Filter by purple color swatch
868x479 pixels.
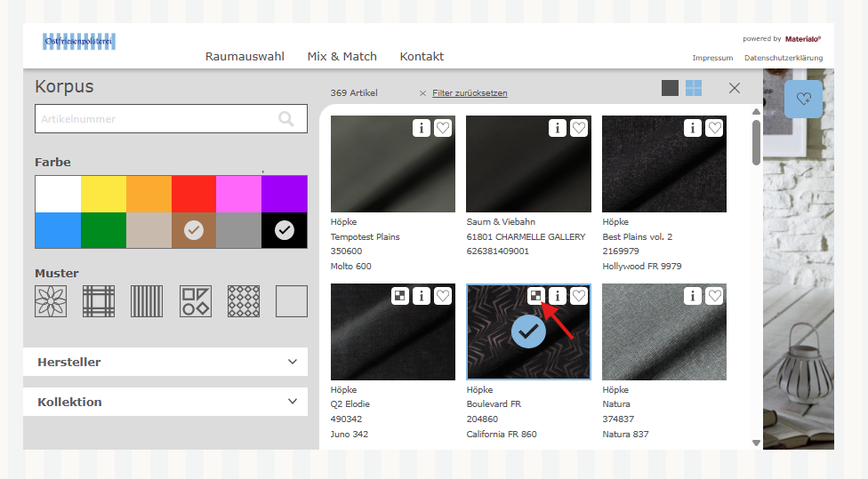(285, 194)
